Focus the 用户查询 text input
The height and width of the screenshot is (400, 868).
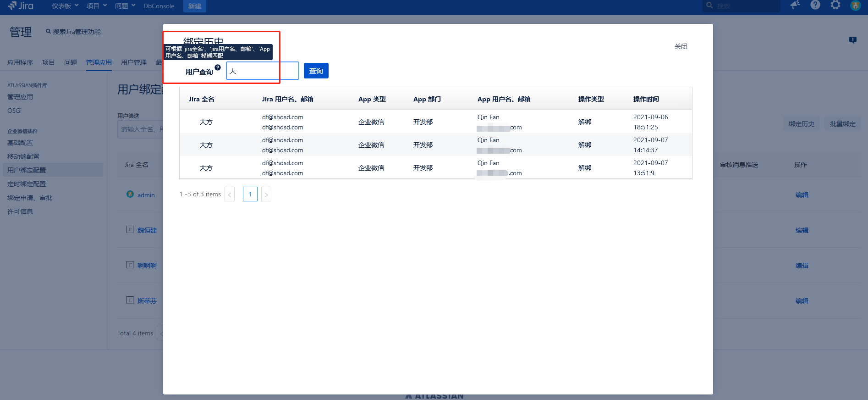[262, 71]
